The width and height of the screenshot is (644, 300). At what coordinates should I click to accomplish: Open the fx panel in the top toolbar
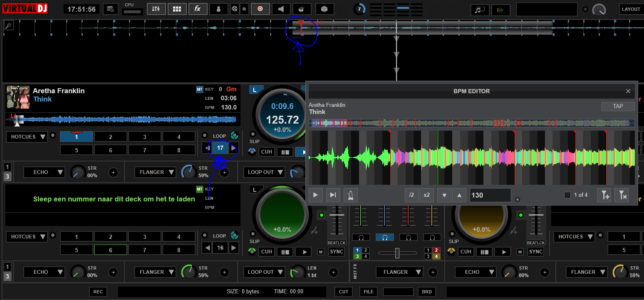(x=198, y=9)
